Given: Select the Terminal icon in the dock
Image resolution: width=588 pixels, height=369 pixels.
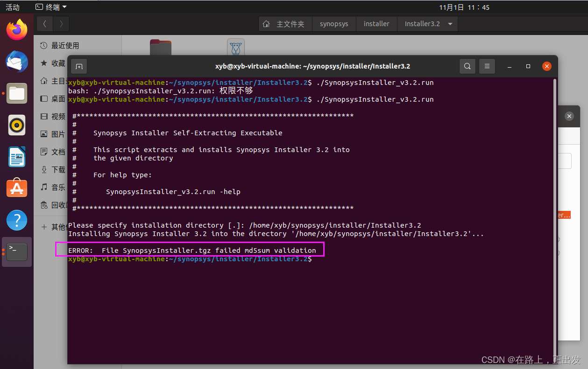Looking at the screenshot, I should [x=17, y=252].
